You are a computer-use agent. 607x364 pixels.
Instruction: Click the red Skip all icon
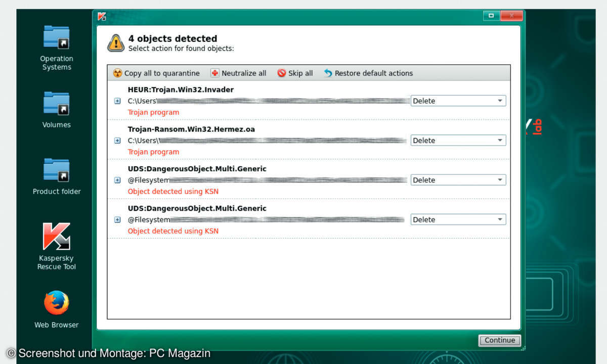click(282, 73)
